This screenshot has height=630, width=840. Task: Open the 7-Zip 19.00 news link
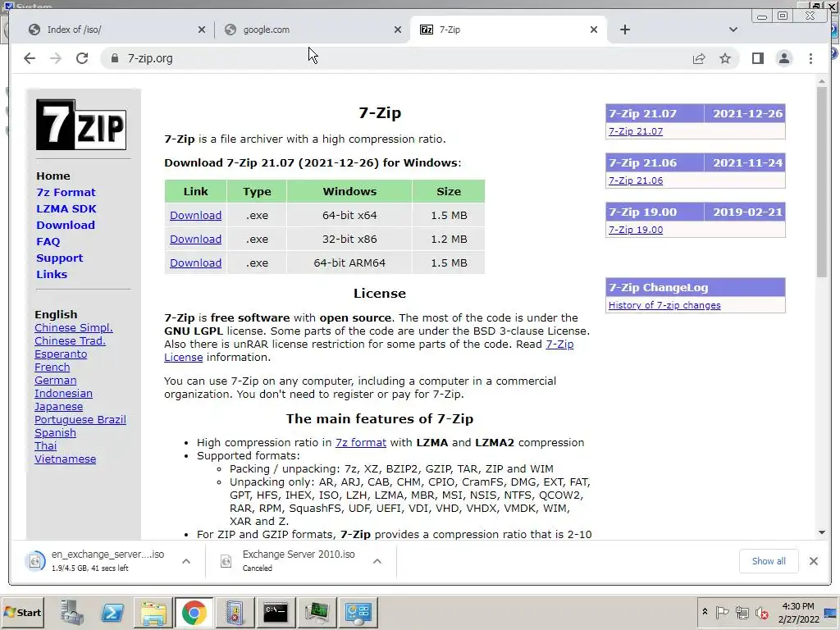(x=636, y=230)
